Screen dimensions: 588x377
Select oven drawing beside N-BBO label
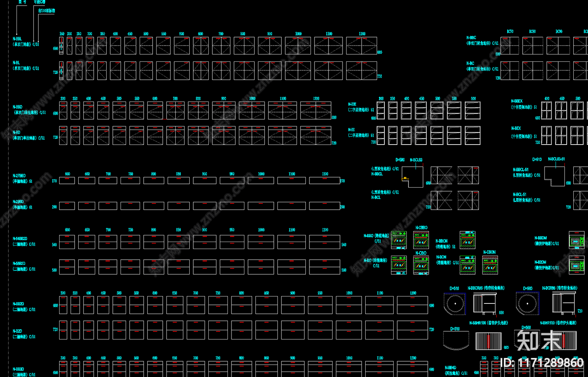399,240
